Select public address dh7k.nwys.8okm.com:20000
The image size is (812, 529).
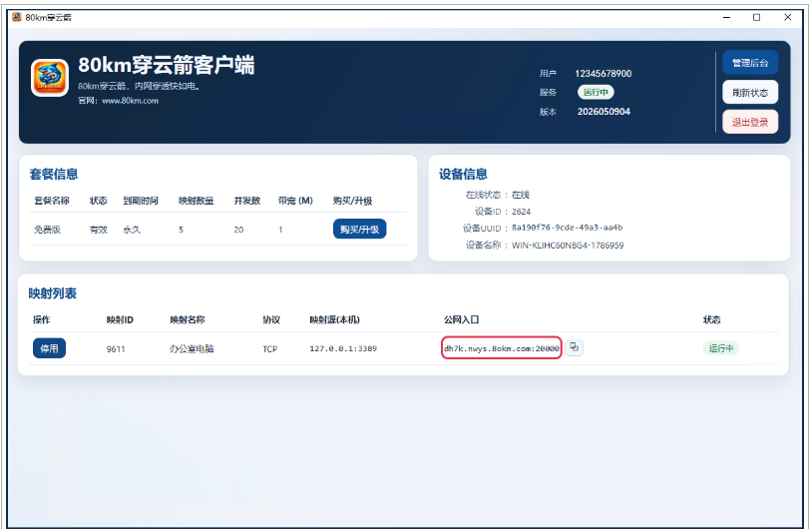502,348
